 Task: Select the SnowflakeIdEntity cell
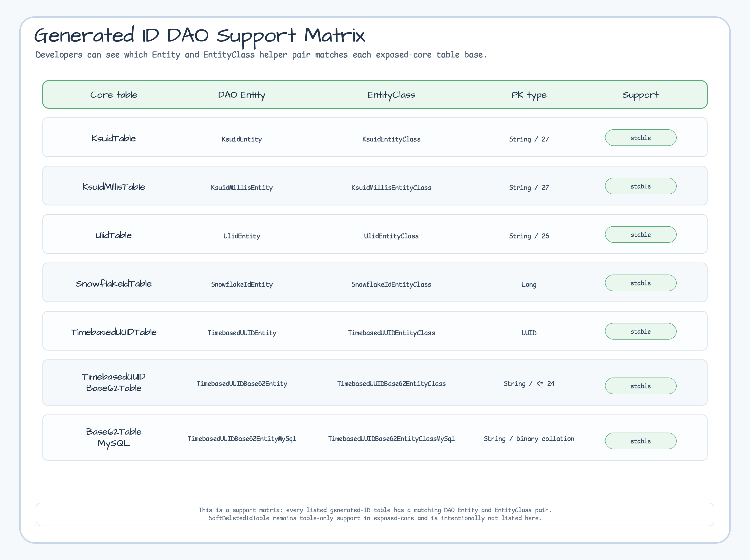click(241, 285)
